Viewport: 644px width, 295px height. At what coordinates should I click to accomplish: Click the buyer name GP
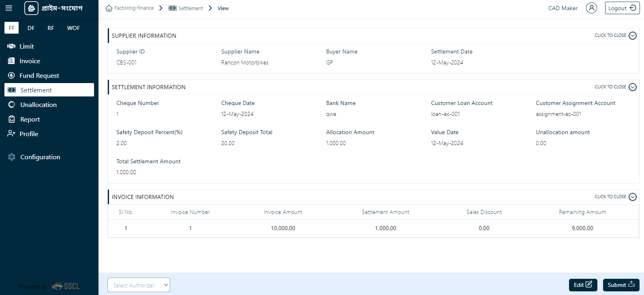(x=329, y=62)
